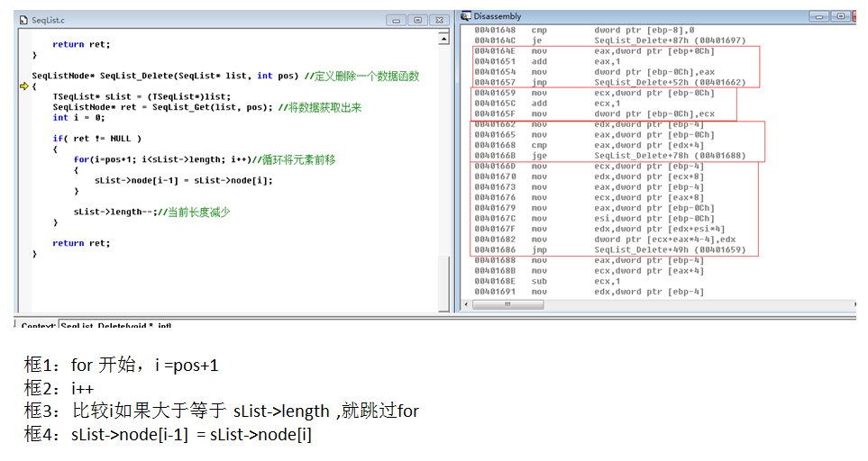Click the SeqList_Delete function signature line

[225, 76]
